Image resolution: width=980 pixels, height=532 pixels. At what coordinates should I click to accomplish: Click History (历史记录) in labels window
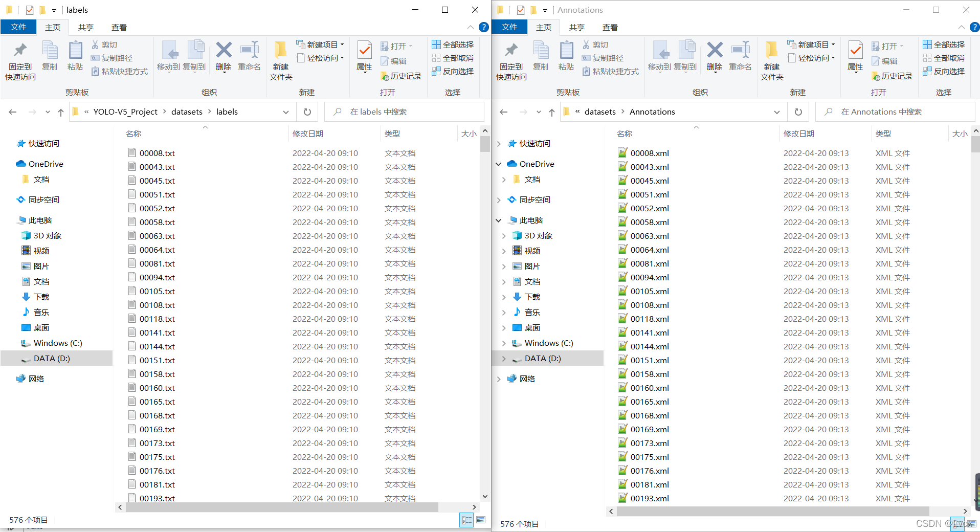(x=401, y=76)
